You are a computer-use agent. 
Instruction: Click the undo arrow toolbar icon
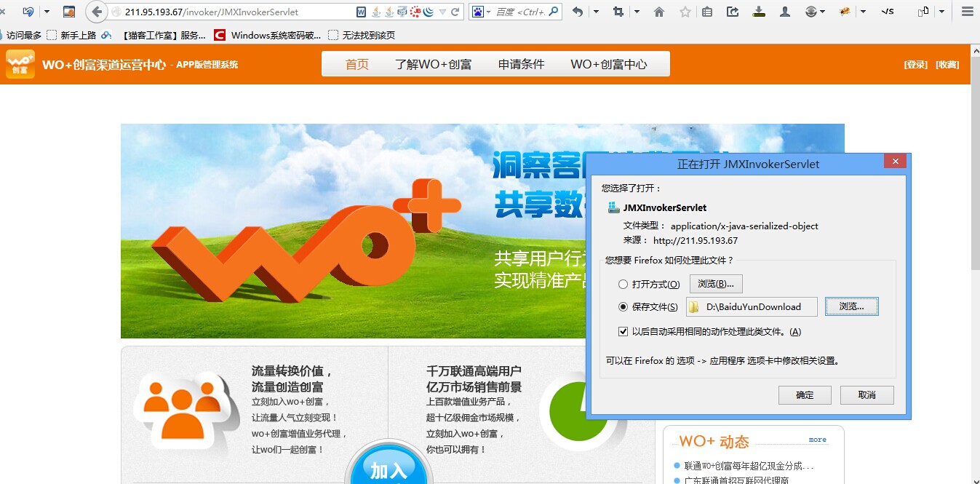[578, 12]
